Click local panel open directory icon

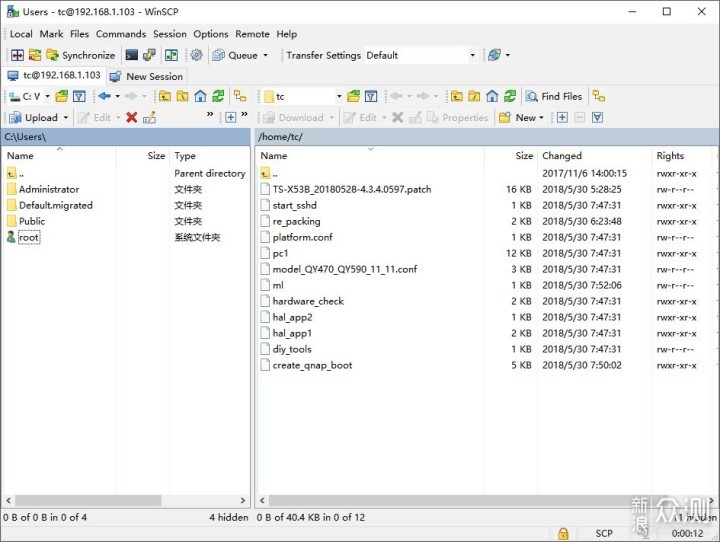click(x=62, y=96)
